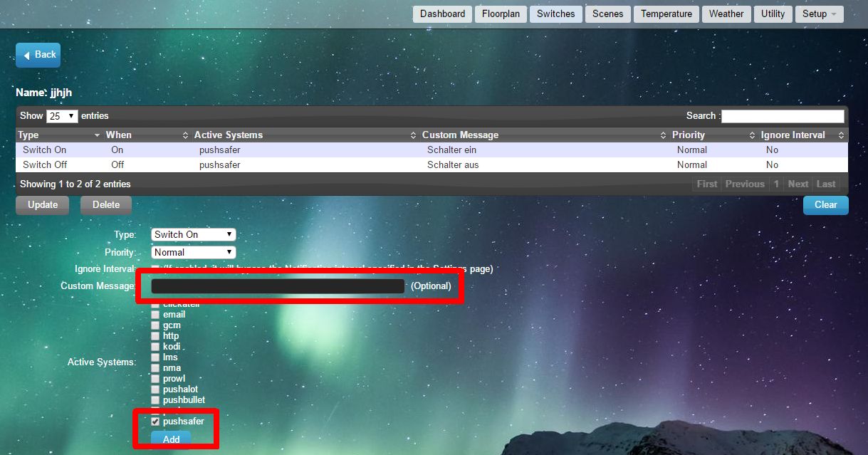Open the Setup menu dropdown
The height and width of the screenshot is (455, 868).
(820, 14)
